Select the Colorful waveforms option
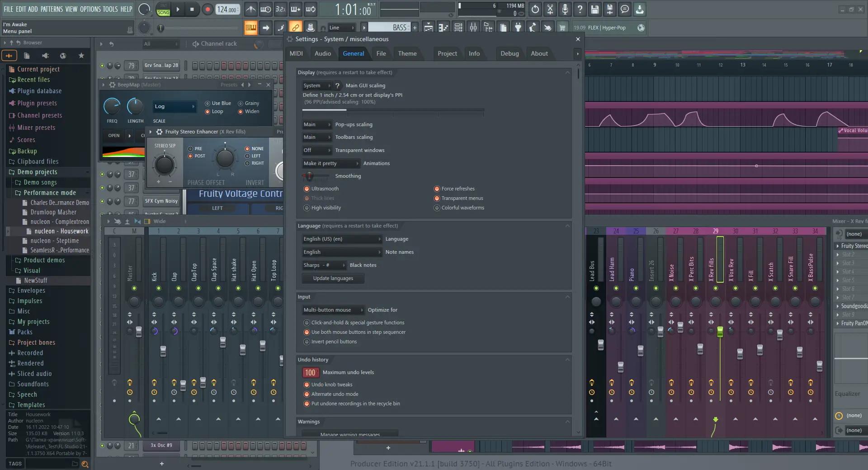 coord(436,208)
